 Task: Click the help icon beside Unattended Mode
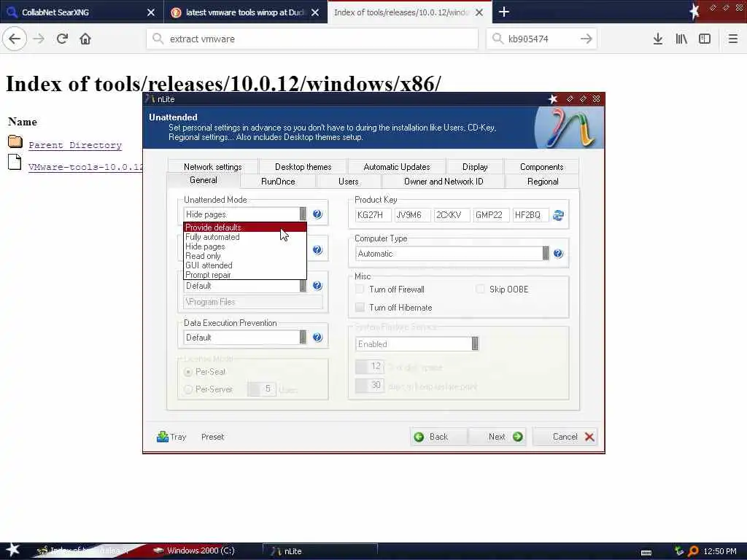(317, 214)
